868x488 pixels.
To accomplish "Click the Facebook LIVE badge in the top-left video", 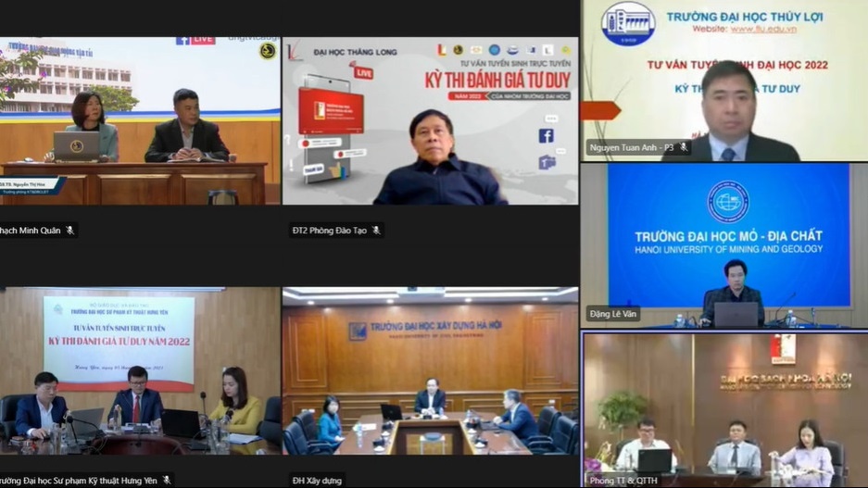I will coord(195,40).
